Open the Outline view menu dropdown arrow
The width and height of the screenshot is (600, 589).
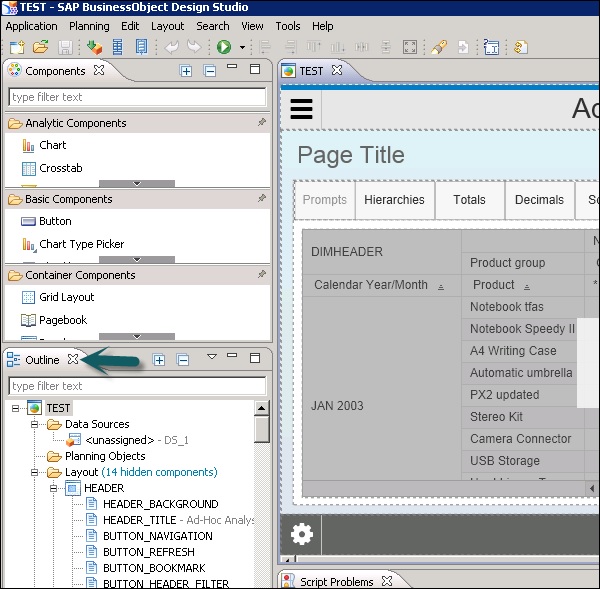point(212,358)
